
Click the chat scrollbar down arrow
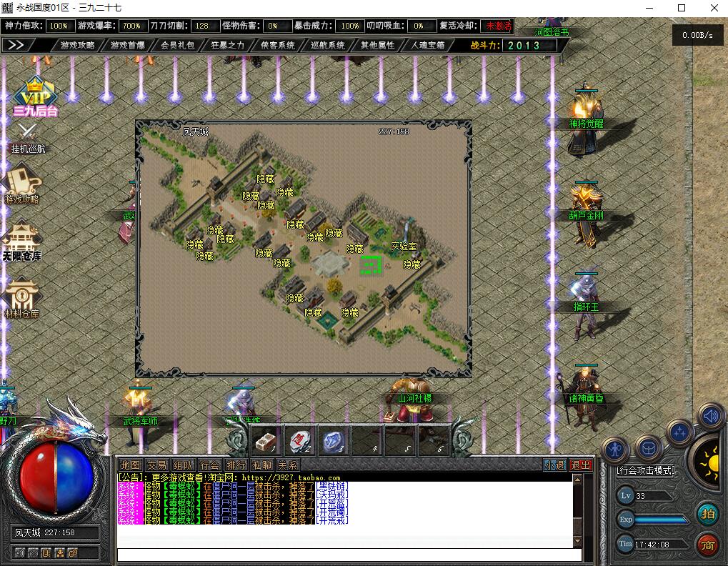click(x=577, y=541)
